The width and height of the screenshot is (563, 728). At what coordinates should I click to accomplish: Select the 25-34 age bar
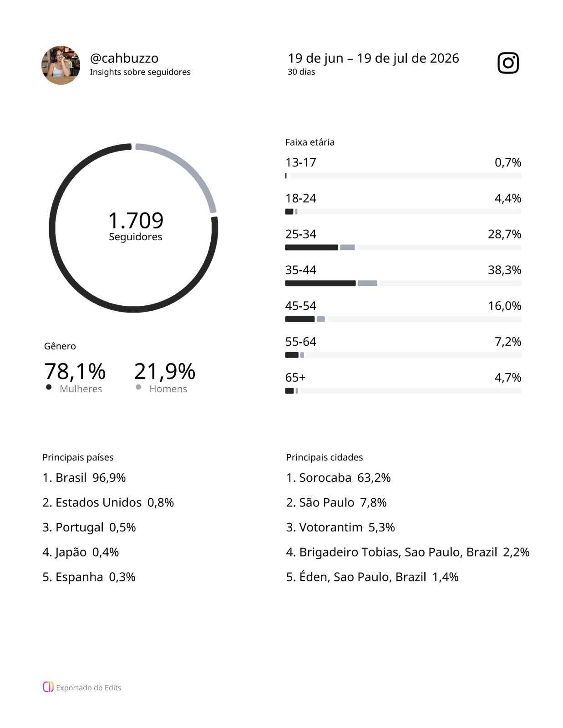coord(403,248)
